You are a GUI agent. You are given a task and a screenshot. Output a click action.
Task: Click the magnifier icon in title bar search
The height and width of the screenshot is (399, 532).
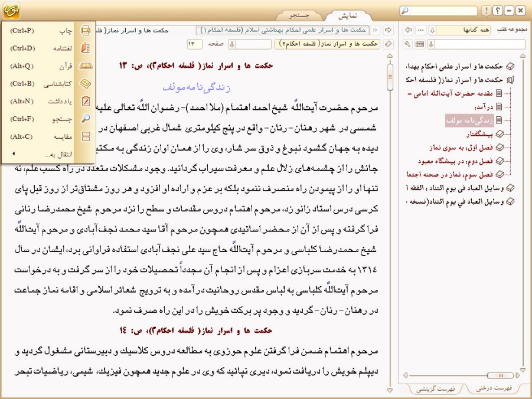tap(405, 11)
